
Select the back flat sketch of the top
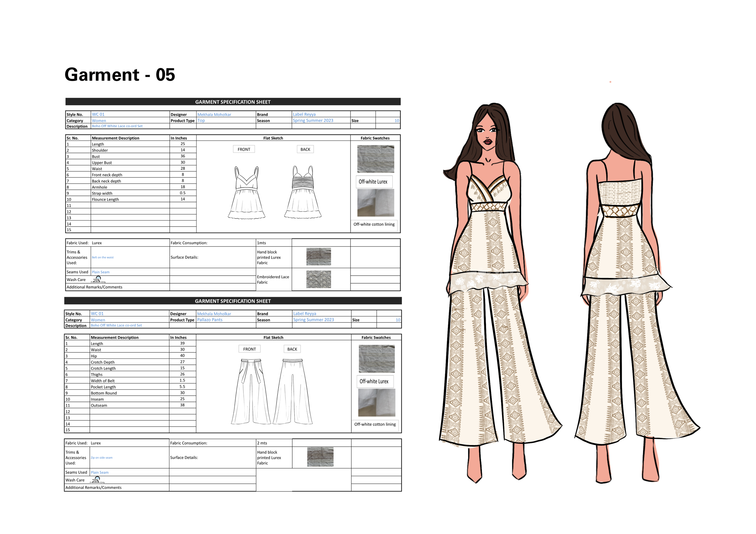303,193
